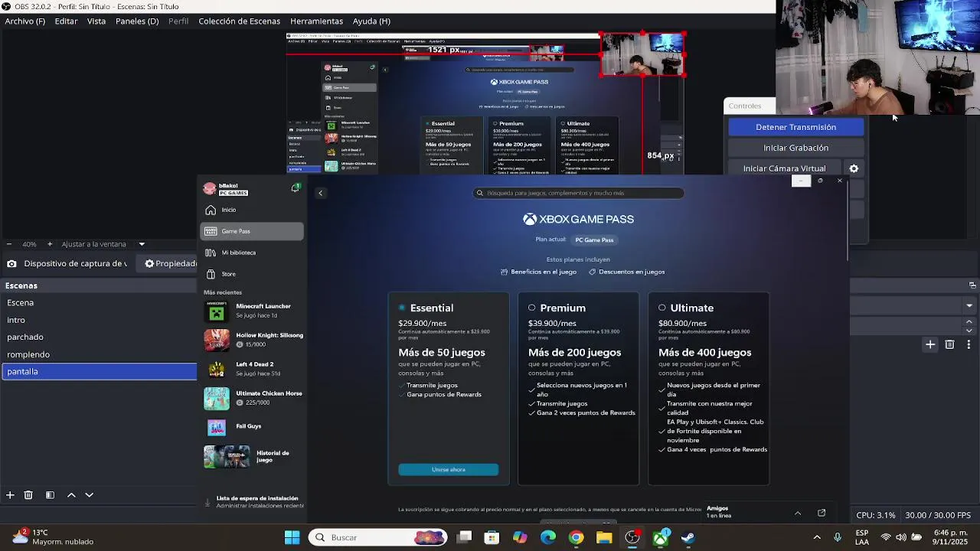Pop out the Amigos friends panel

coord(822,513)
